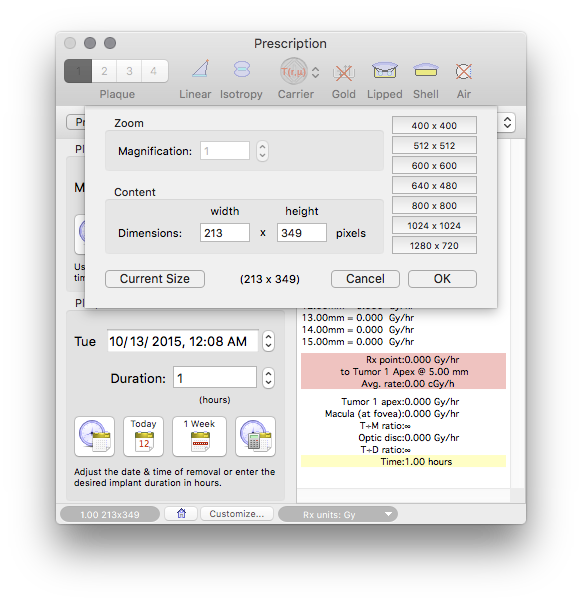Viewport: 582px width, 604px height.
Task: Open the Rx units: Gy dropdown
Action: (x=338, y=514)
